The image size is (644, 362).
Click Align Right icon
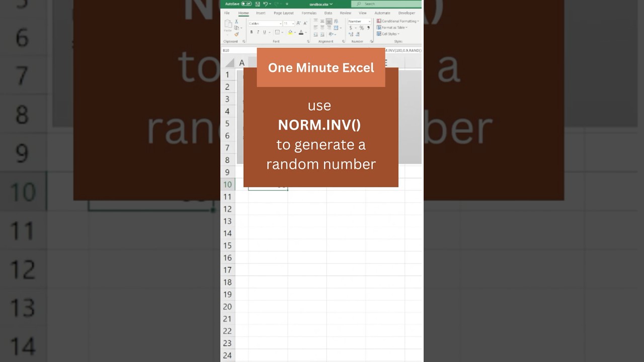(329, 28)
